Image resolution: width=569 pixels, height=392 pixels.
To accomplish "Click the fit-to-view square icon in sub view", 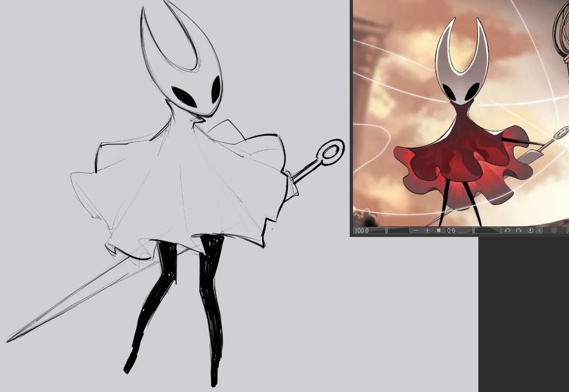I will [x=439, y=230].
